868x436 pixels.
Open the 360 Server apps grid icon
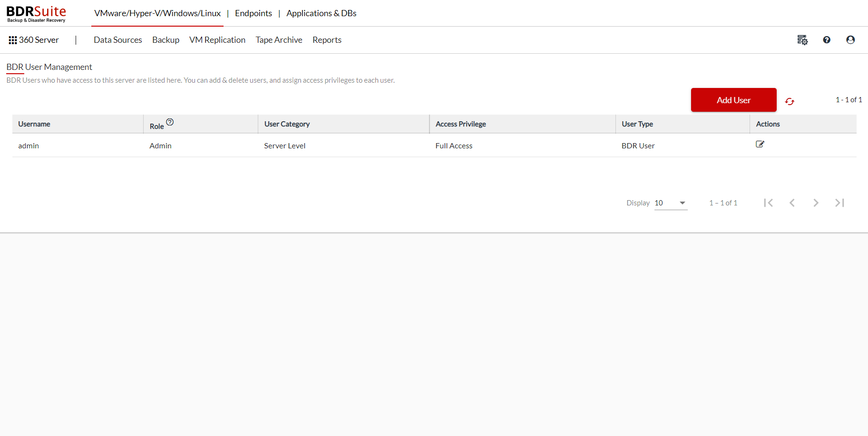[x=13, y=40]
